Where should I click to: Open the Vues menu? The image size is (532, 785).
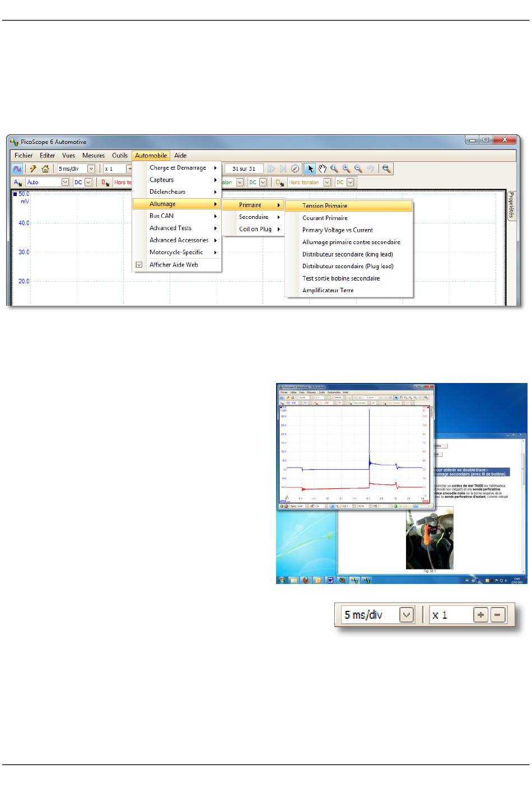(68, 156)
